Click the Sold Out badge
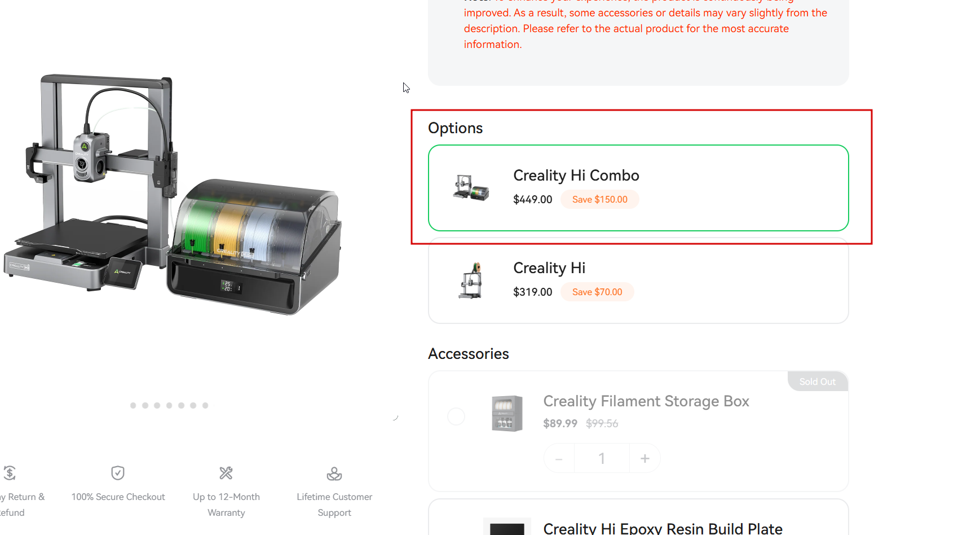Image resolution: width=980 pixels, height=535 pixels. [x=818, y=381]
